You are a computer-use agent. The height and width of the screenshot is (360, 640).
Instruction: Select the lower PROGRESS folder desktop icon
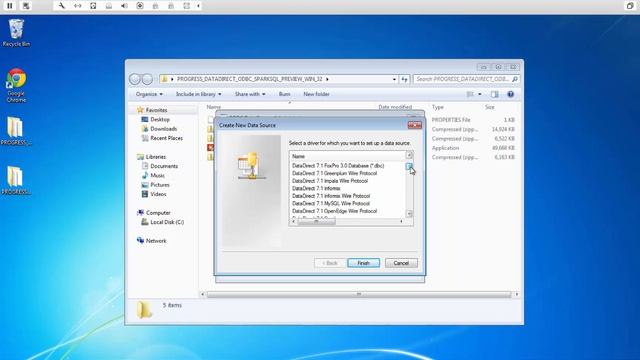[x=16, y=180]
